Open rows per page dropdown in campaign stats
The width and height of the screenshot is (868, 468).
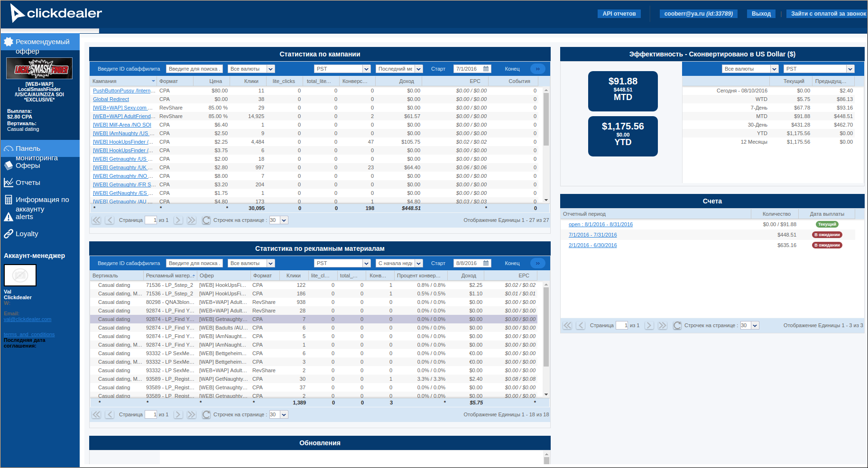pos(278,220)
